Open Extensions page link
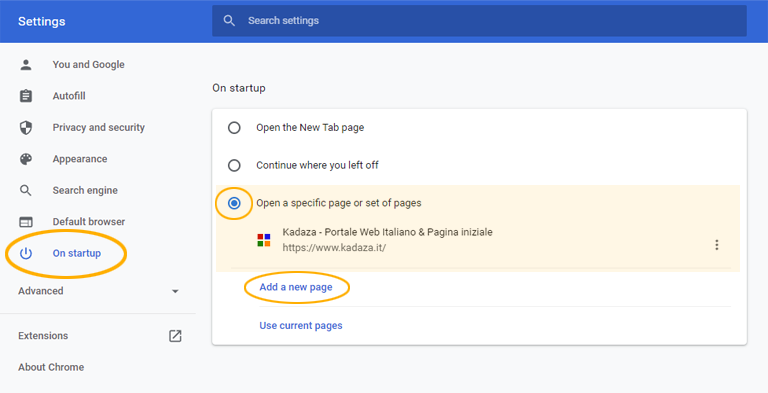 [x=43, y=336]
